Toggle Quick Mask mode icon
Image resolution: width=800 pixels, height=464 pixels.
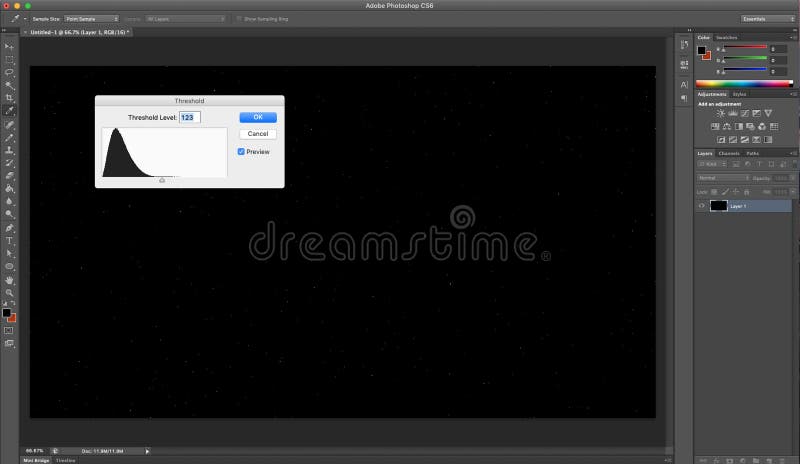point(9,331)
